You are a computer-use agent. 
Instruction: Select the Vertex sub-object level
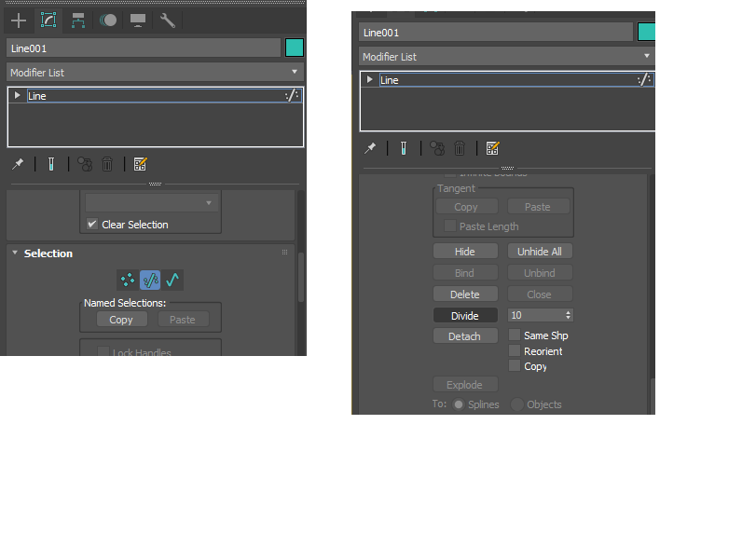128,280
